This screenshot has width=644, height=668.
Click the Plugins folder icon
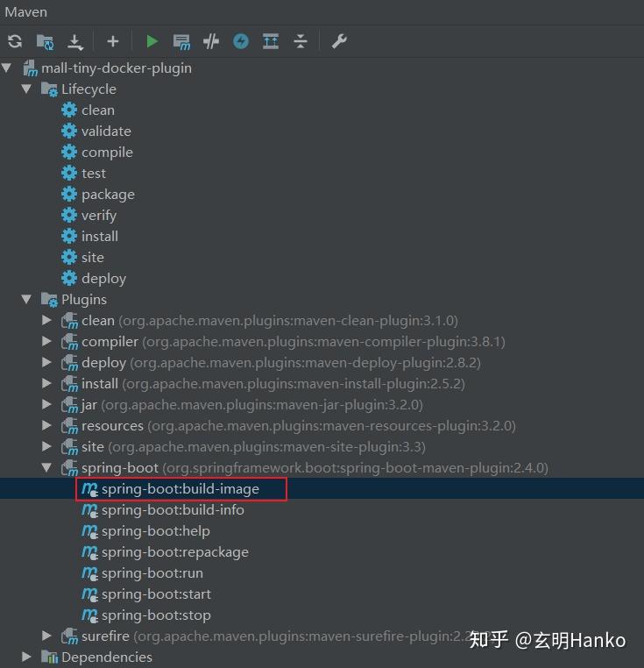[49, 300]
